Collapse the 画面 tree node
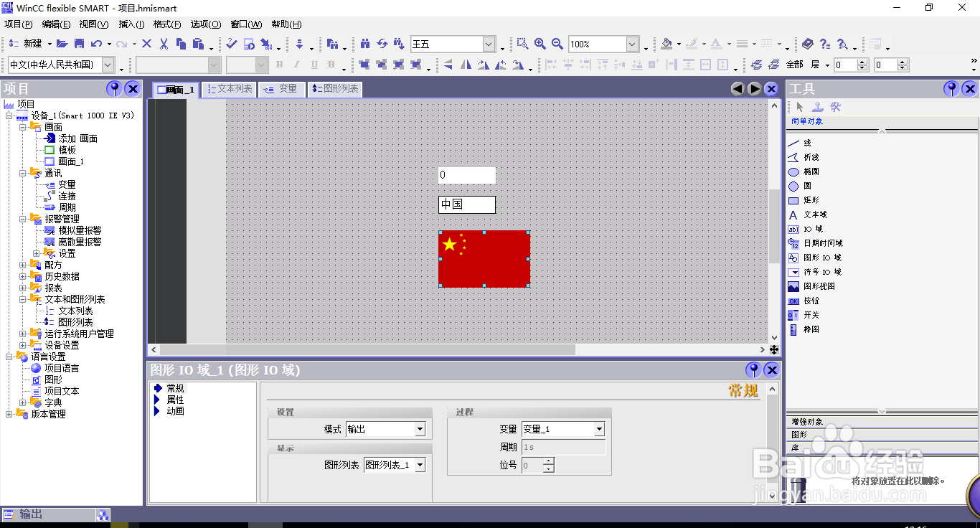The width and height of the screenshot is (980, 528). click(x=24, y=126)
